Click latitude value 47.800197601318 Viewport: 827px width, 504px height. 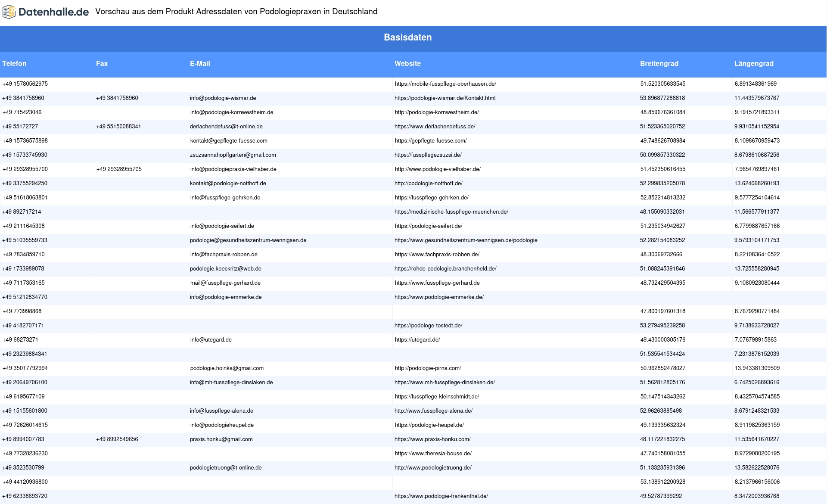(x=663, y=311)
